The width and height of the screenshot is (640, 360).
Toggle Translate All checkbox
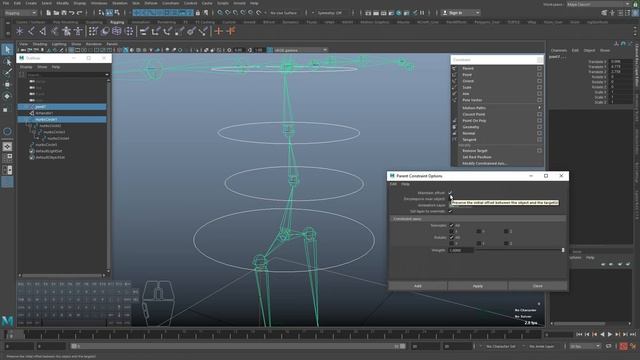[x=451, y=225]
